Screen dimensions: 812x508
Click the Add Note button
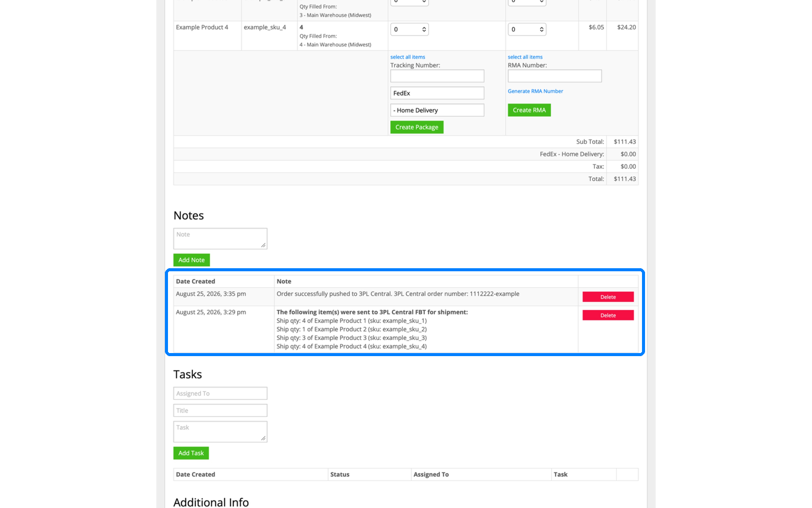point(191,260)
